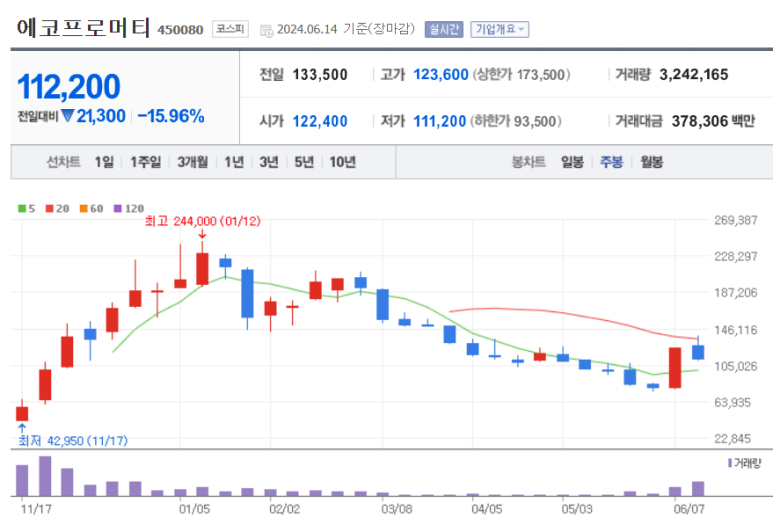Click the green 5-day moving average swatch
773x525 pixels.
[x=22, y=209]
